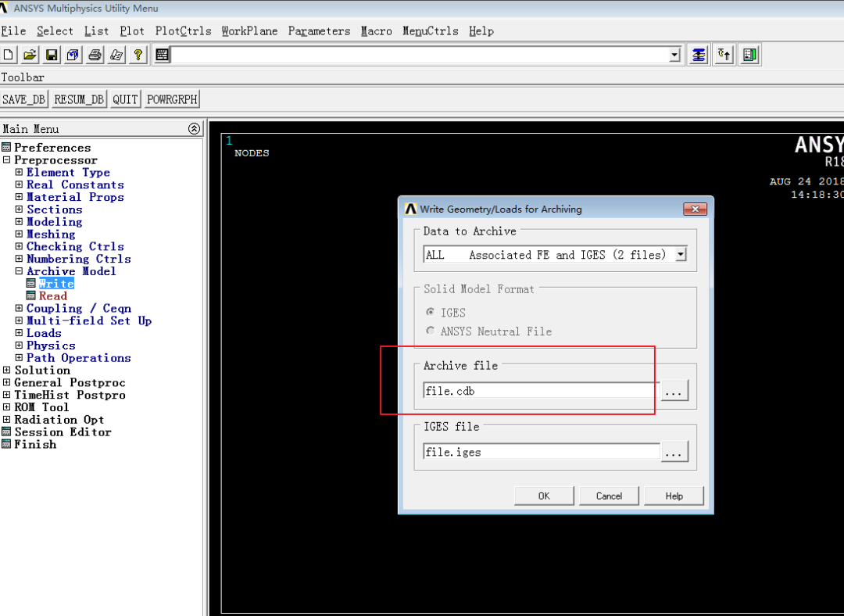Open the MenuCtrls menu

[431, 31]
